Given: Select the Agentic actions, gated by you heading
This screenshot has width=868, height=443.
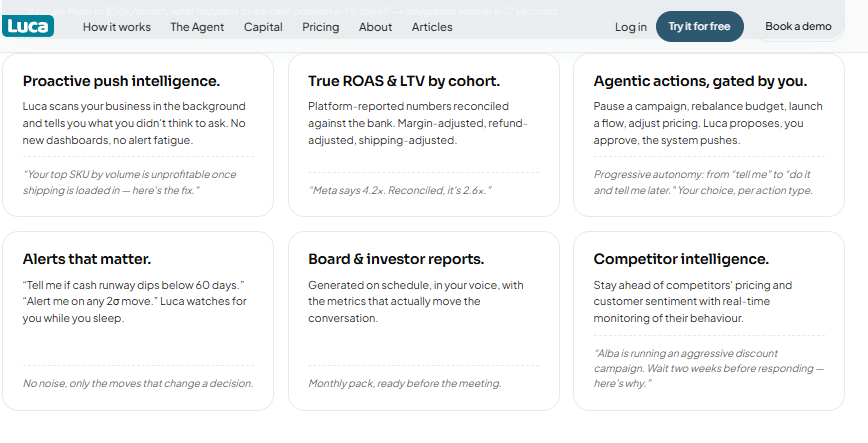Looking at the screenshot, I should pyautogui.click(x=700, y=81).
